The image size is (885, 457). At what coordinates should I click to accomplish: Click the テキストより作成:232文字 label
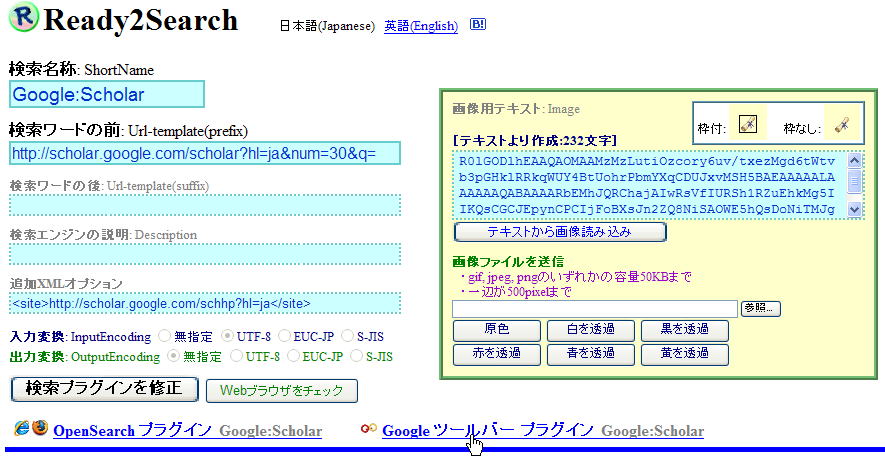[534, 140]
